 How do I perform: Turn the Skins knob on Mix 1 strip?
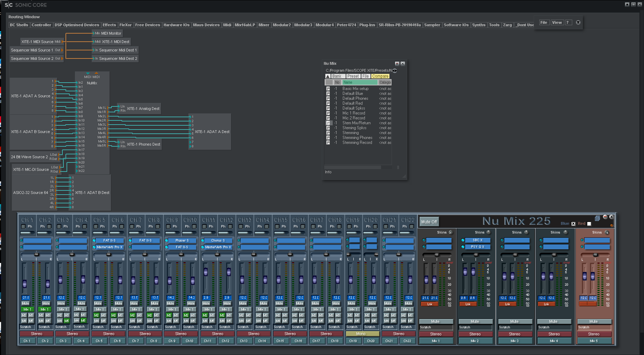tap(450, 232)
